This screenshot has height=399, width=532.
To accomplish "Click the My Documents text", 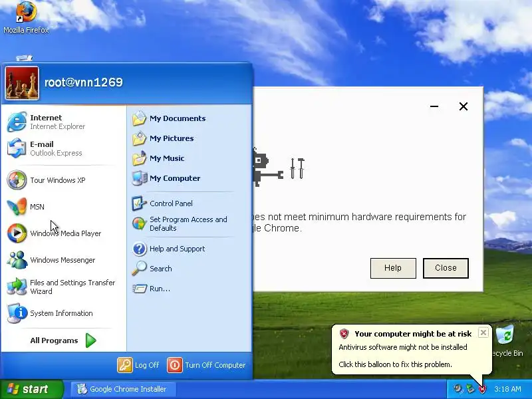I will [x=178, y=118].
